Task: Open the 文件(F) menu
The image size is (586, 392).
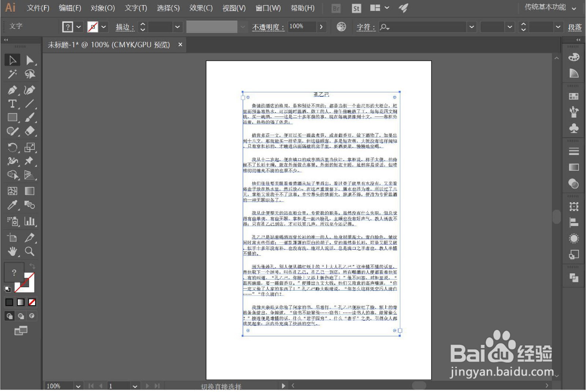Action: coord(38,8)
